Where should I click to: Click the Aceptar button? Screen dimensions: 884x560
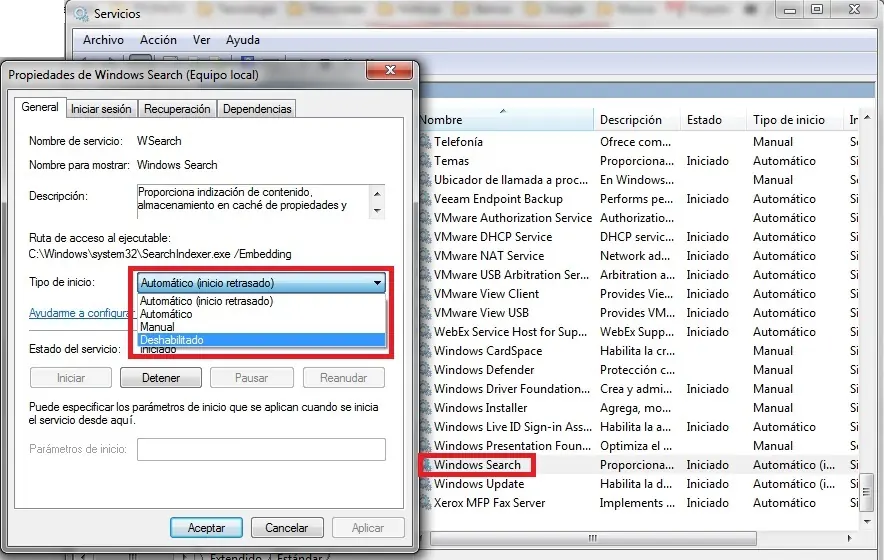(206, 528)
